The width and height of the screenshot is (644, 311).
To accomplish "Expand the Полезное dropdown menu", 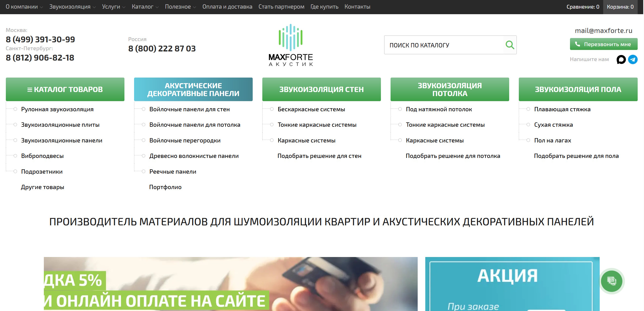I will point(180,7).
